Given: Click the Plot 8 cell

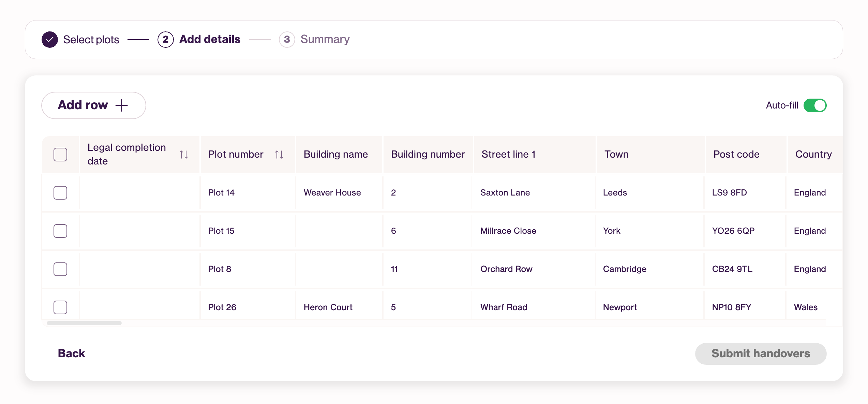Looking at the screenshot, I should tap(248, 269).
